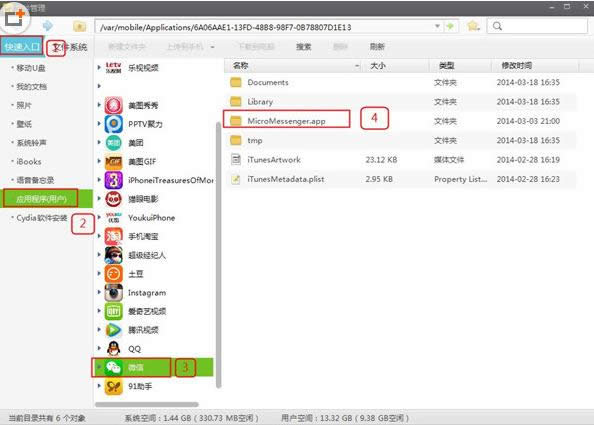Click the favorites star icon beside address bar
The width and height of the screenshot is (594, 425).
(x=473, y=26)
